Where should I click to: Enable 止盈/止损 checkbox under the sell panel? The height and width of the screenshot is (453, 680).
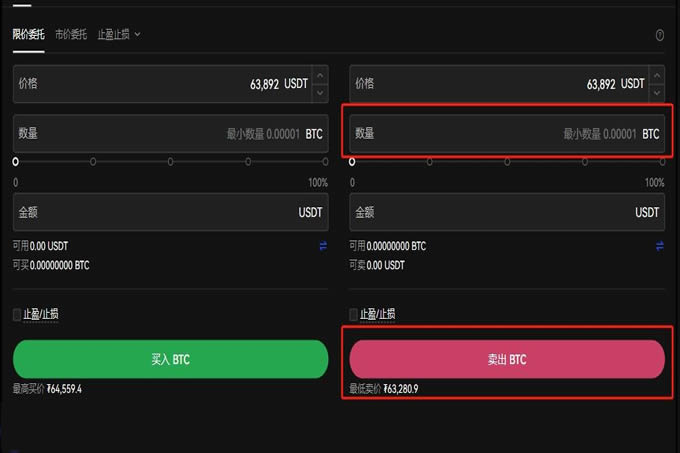coord(353,314)
